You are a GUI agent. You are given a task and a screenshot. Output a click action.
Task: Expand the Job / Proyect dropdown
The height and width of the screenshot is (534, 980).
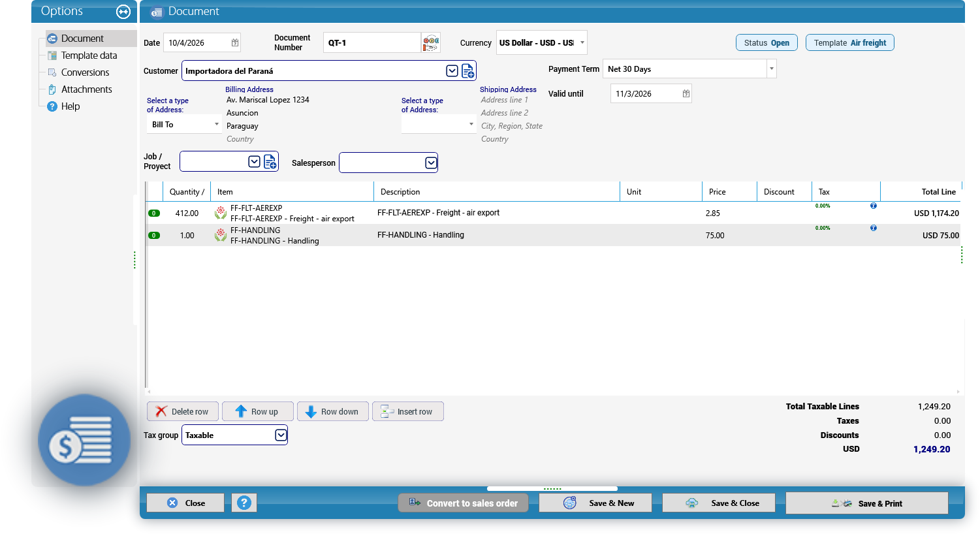coord(255,161)
